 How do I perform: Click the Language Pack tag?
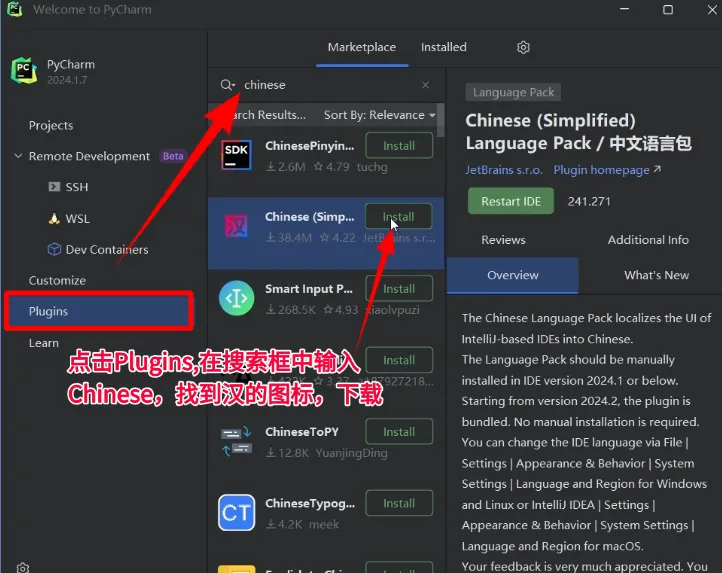point(513,92)
